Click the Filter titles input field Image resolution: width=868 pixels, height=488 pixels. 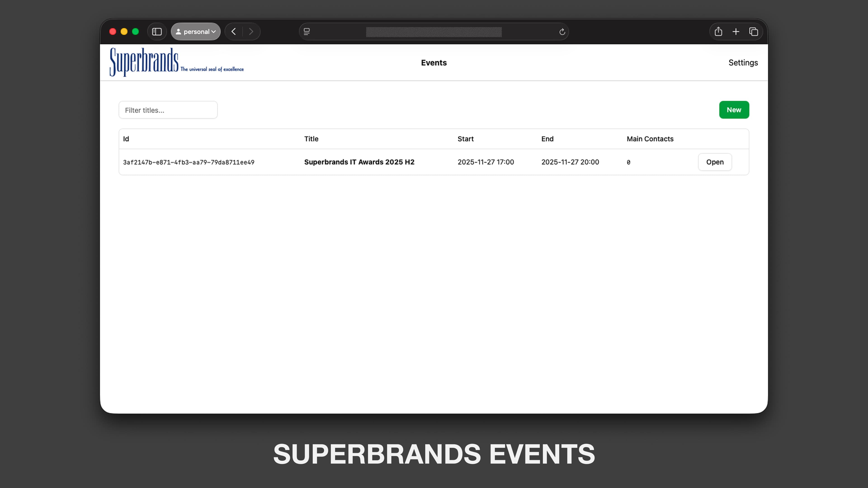pos(168,110)
